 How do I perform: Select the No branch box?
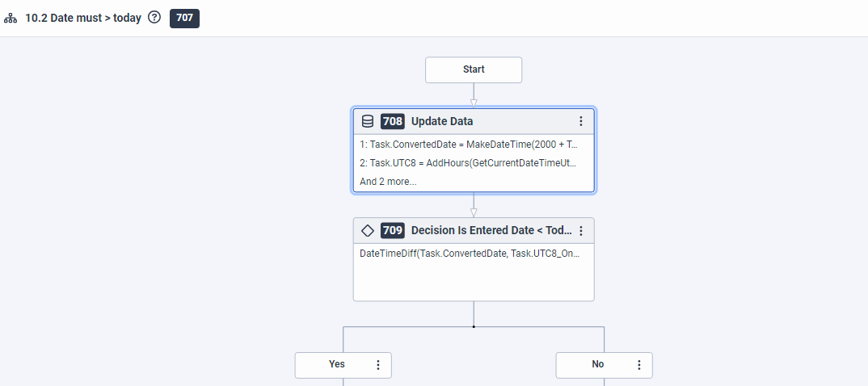[x=597, y=365]
